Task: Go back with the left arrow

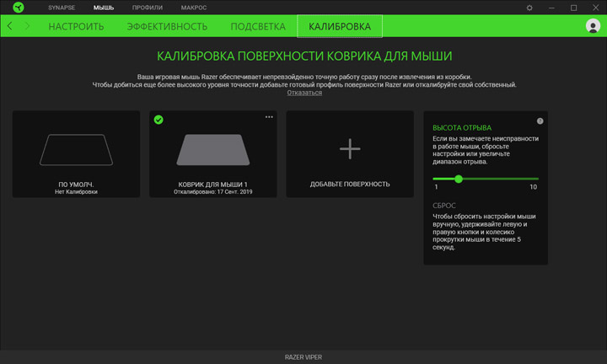Action: (x=9, y=26)
